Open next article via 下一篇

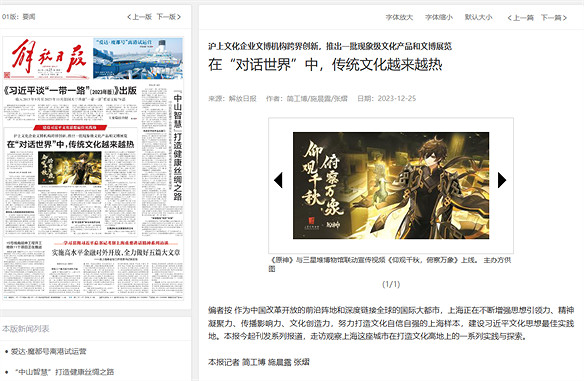click(x=554, y=18)
